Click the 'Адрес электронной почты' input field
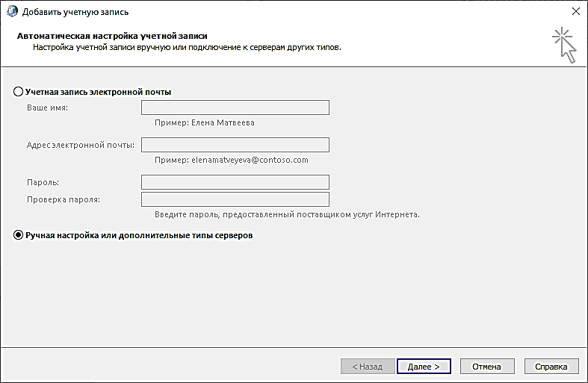Screen dimensions: 588x383 tap(235, 145)
